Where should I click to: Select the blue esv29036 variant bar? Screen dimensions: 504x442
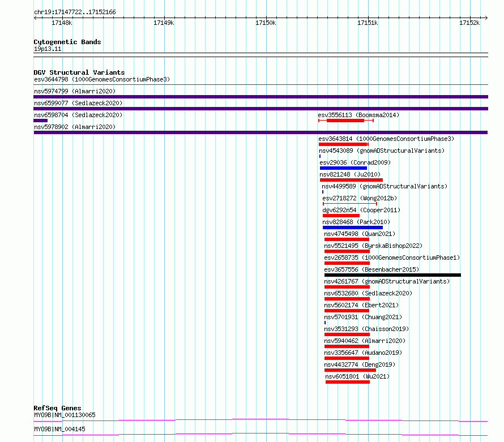pyautogui.click(x=343, y=168)
